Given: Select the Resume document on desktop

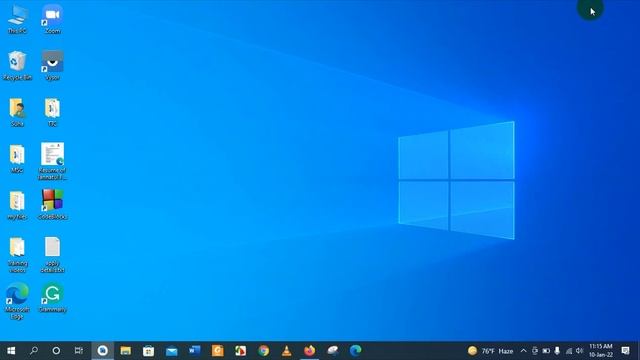Looking at the screenshot, I should [x=52, y=161].
